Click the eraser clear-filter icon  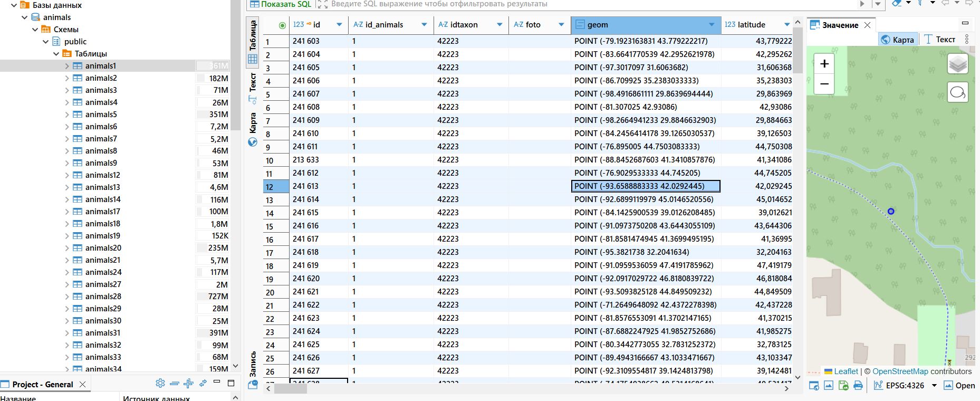pyautogui.click(x=896, y=3)
